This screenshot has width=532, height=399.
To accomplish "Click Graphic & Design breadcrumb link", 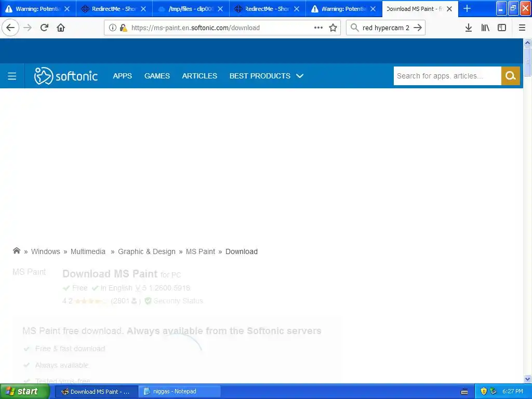I will click(147, 251).
